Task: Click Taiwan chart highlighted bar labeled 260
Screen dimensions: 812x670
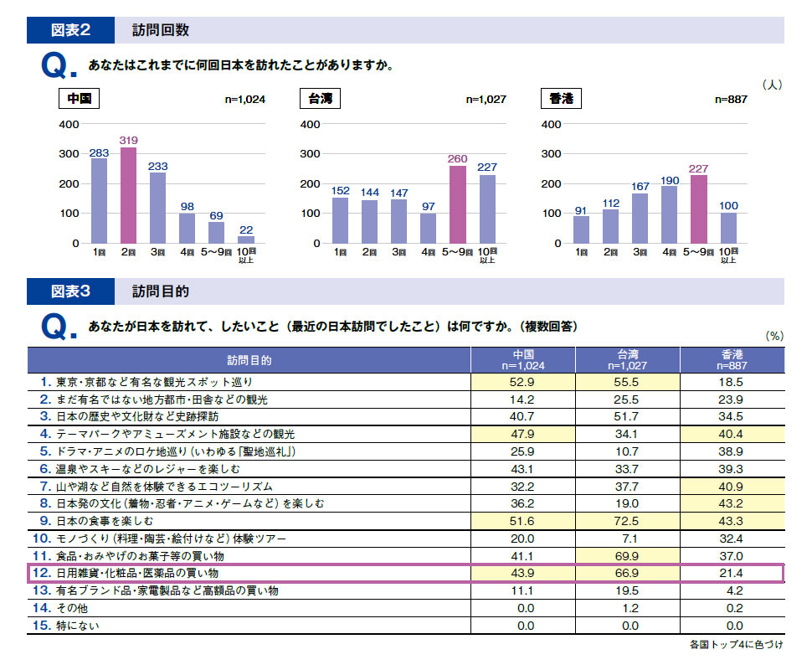Action: point(458,204)
